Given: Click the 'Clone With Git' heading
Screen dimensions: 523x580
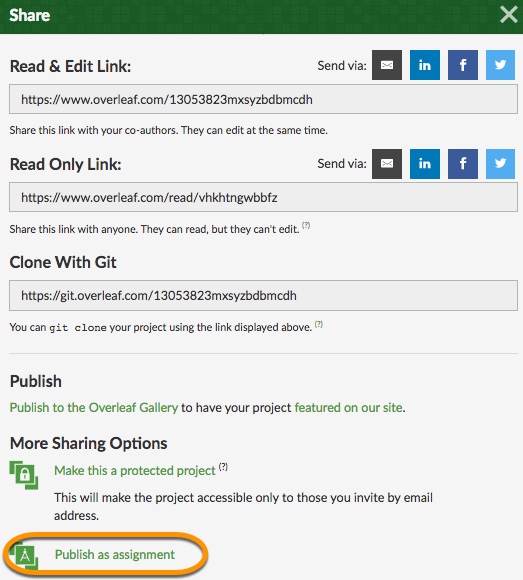Looking at the screenshot, I should 63,262.
